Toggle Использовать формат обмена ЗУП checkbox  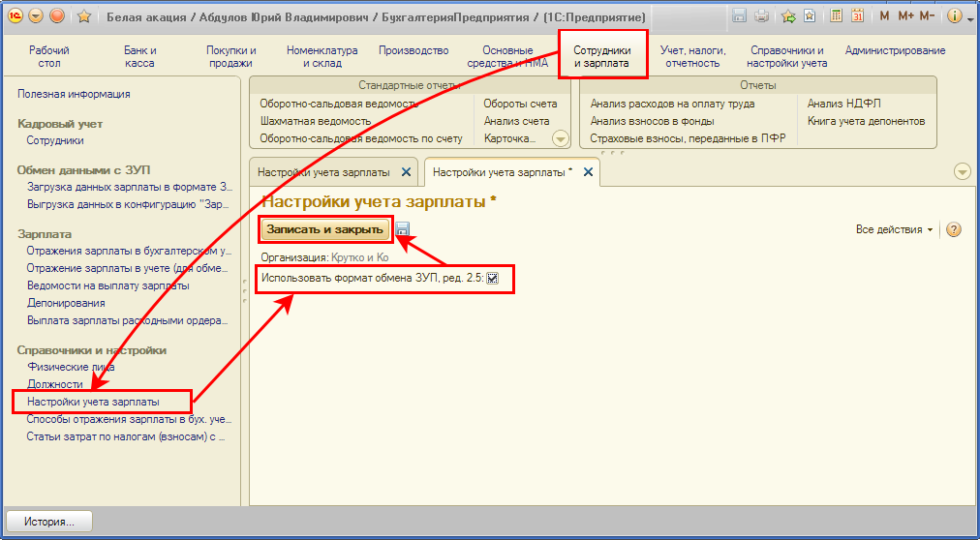(492, 280)
